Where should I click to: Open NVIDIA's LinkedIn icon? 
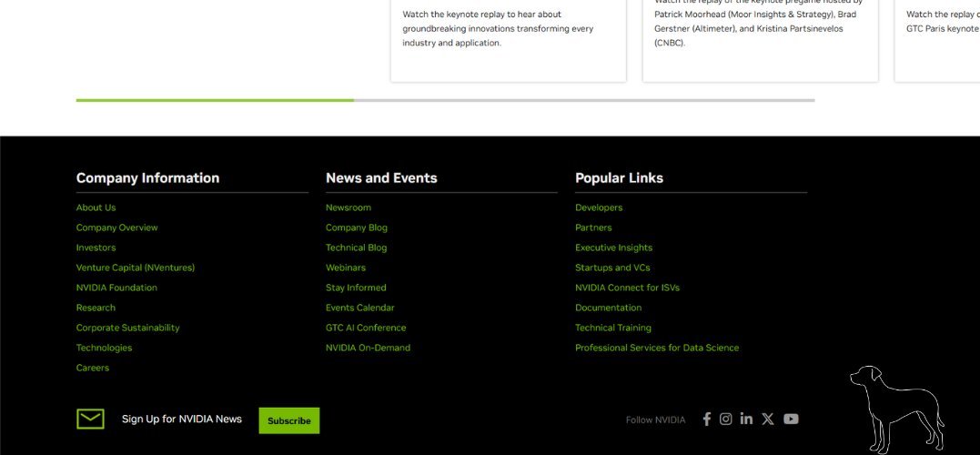point(746,419)
